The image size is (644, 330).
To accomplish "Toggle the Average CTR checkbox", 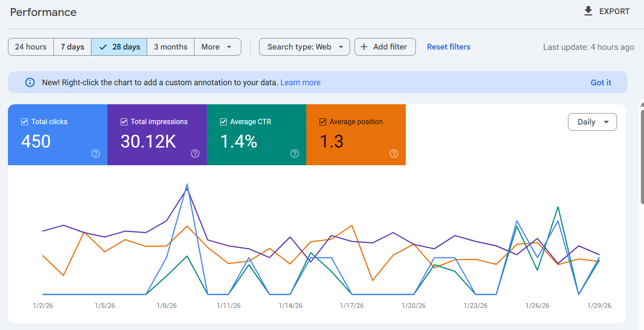I will 224,122.
